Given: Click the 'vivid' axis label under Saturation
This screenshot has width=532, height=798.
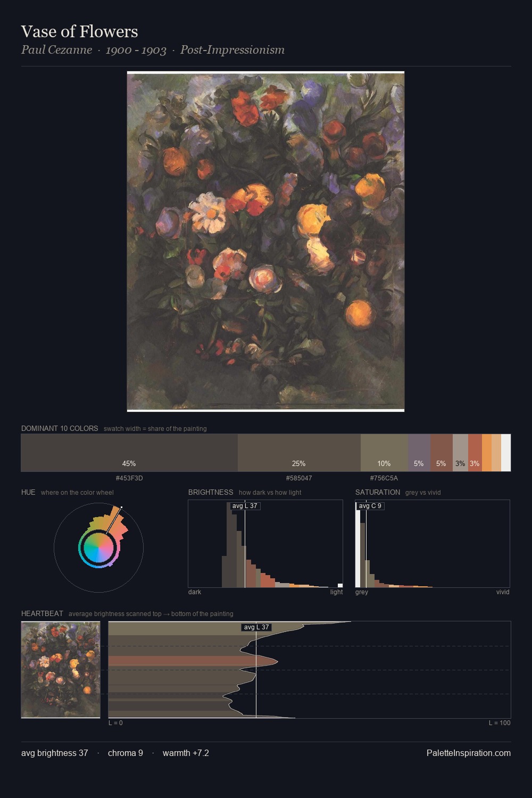Looking at the screenshot, I should pyautogui.click(x=503, y=592).
